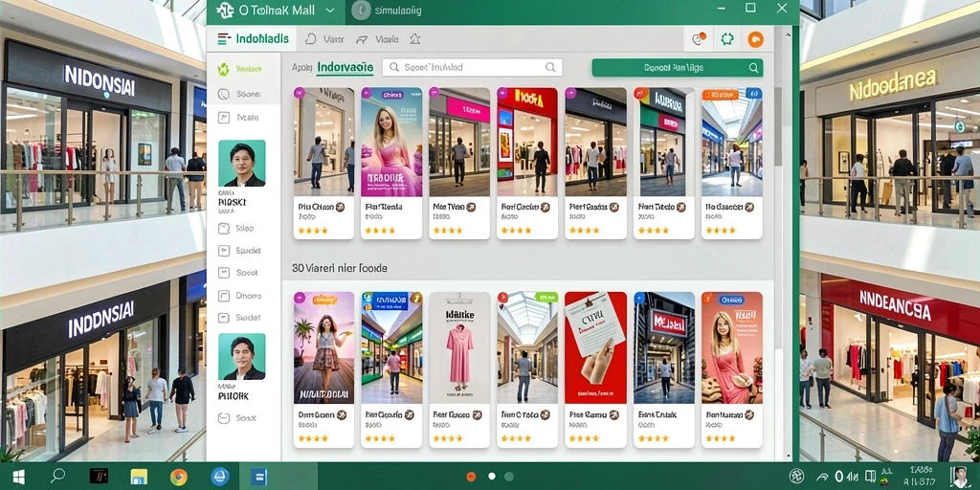The image size is (980, 490).
Task: Open the taskbar search magnifier
Action: click(58, 477)
